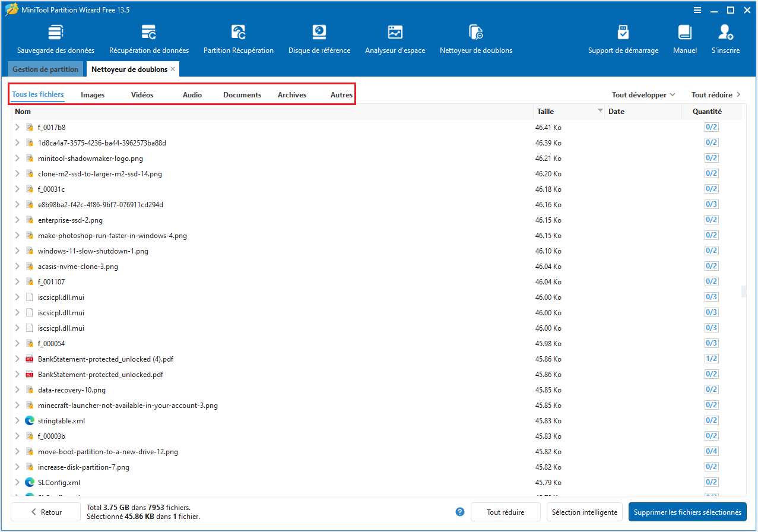Open Sauvegarde des données
This screenshot has height=532, width=758.
[x=56, y=37]
